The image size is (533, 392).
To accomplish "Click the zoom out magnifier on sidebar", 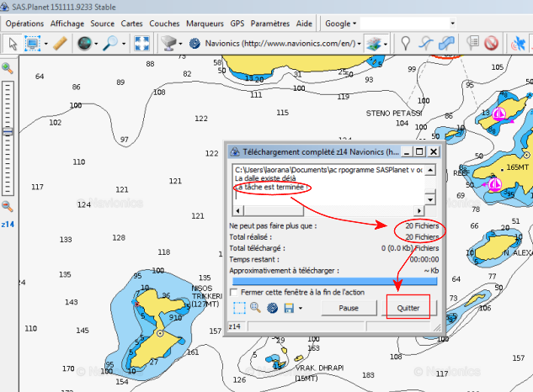I will click(x=7, y=206).
